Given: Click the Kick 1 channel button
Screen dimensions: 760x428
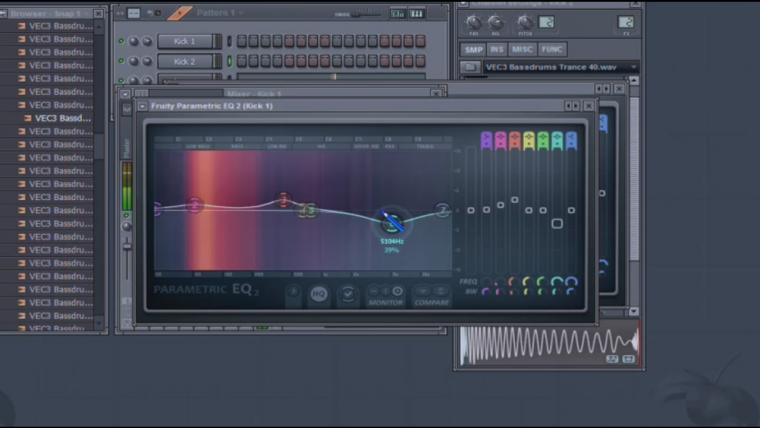Looking at the screenshot, I should [x=185, y=42].
